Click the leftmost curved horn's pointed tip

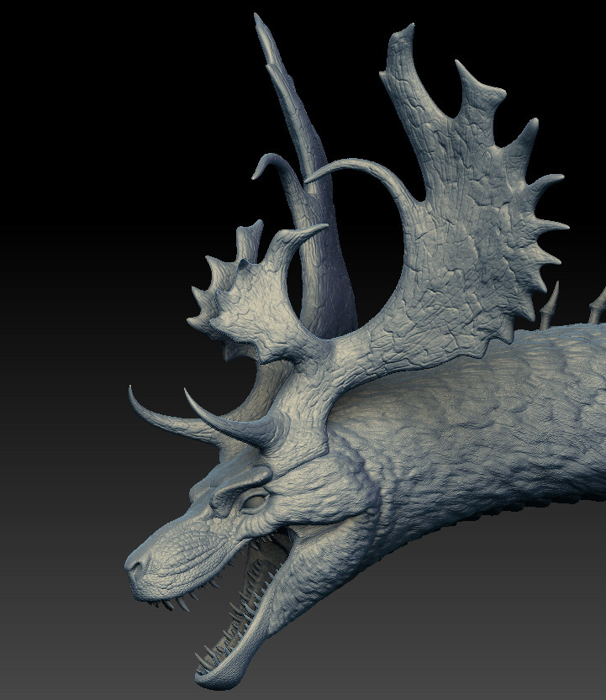(132, 390)
